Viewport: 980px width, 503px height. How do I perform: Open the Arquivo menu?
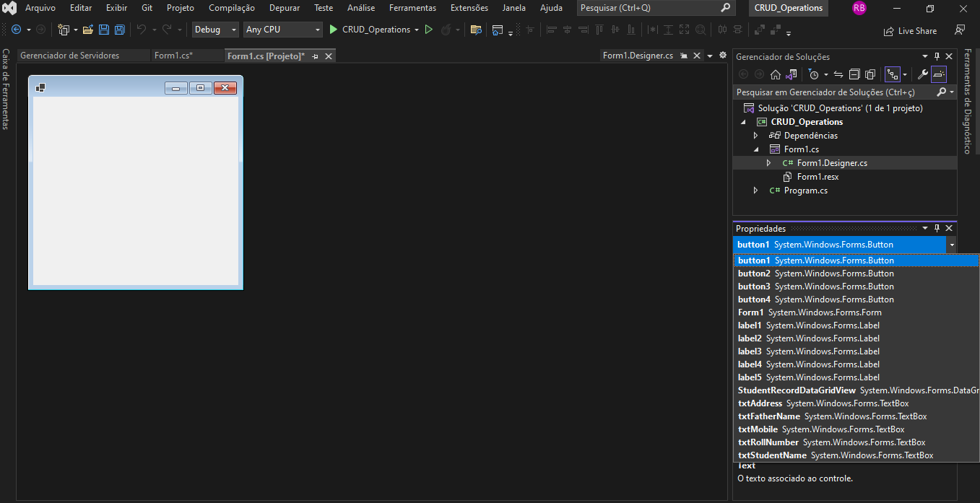40,8
